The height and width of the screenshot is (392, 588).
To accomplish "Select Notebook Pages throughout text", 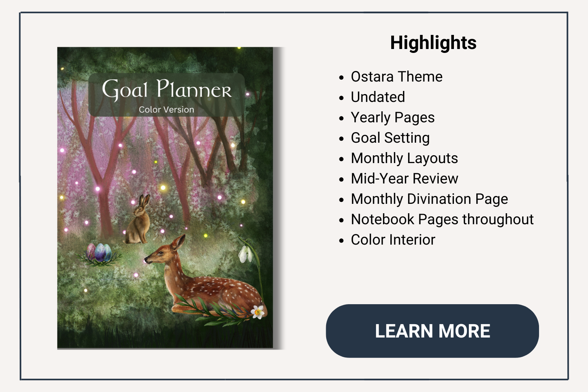I will click(x=442, y=219).
